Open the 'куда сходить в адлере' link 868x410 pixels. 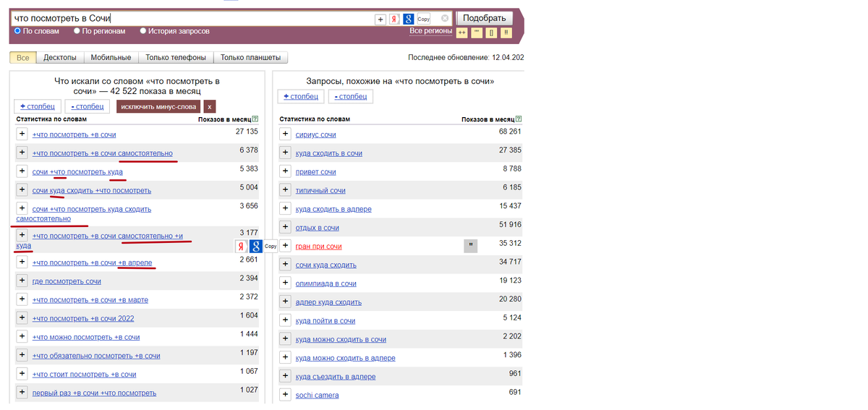pyautogui.click(x=333, y=209)
